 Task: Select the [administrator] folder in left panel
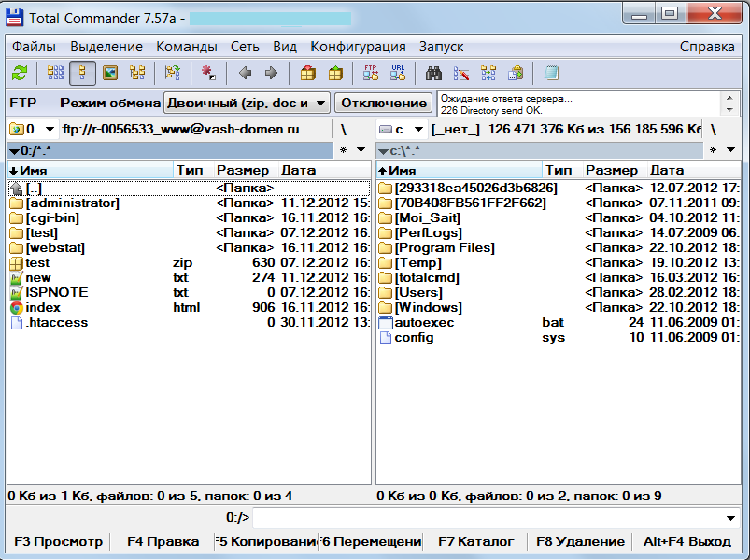(73, 203)
